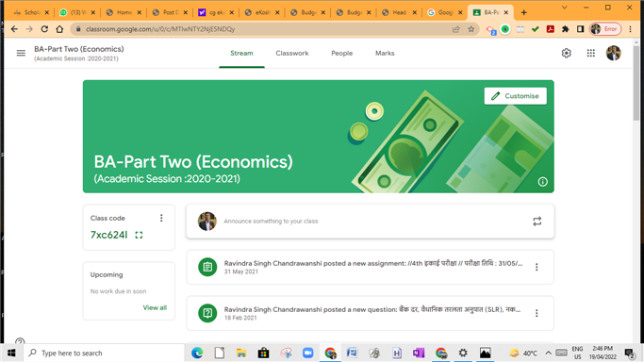644x362 pixels.
Task: Open the 31 May 2021 assignment post
Action: 370,267
